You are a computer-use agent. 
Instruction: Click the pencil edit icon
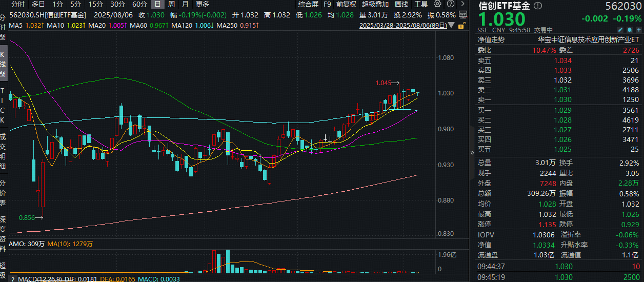[620, 30]
